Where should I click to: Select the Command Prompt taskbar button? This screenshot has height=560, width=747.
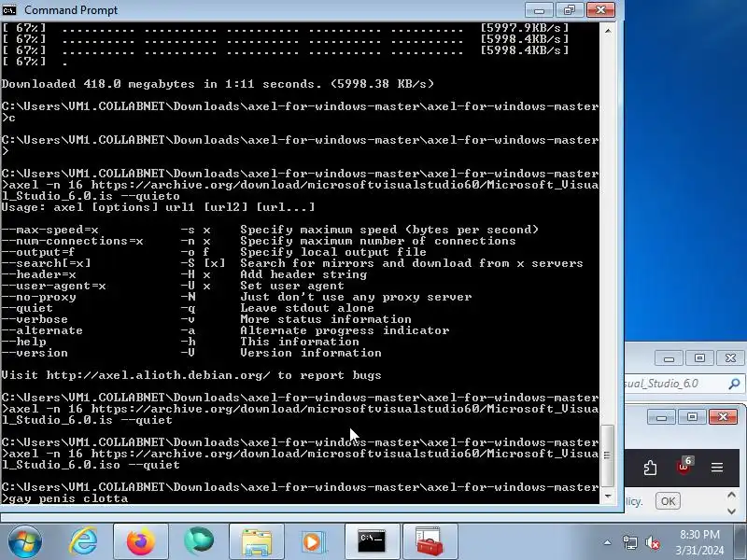372,541
